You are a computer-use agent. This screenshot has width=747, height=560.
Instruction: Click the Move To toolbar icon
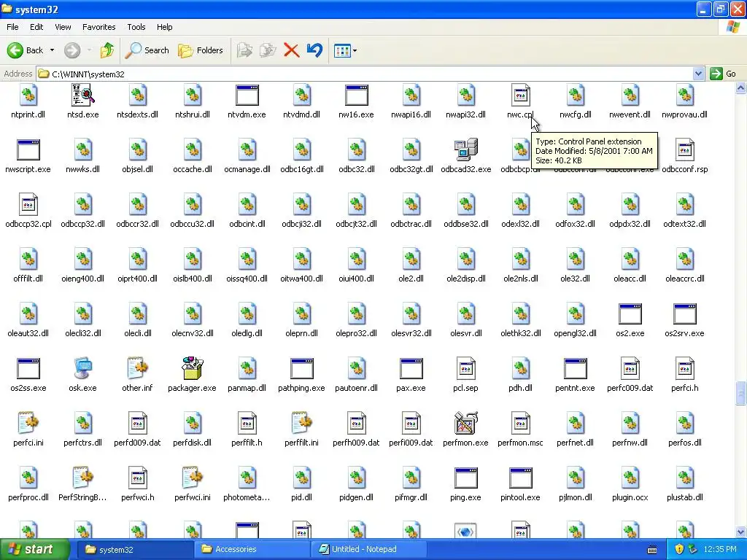coord(244,50)
